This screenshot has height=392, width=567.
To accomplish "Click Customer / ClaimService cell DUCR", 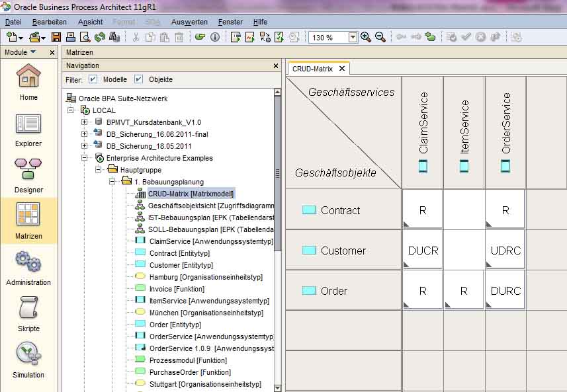I will (423, 250).
